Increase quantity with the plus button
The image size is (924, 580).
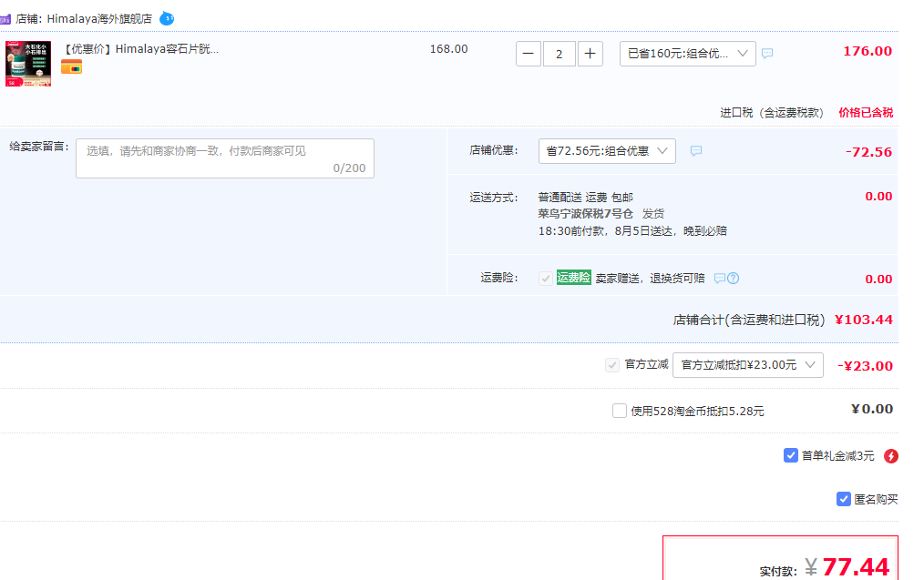[x=590, y=54]
